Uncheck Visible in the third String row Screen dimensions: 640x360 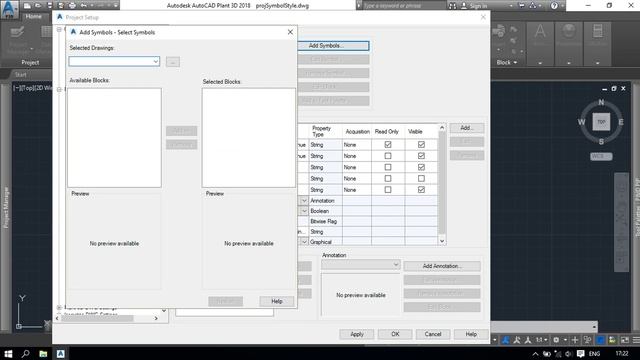[x=421, y=167]
